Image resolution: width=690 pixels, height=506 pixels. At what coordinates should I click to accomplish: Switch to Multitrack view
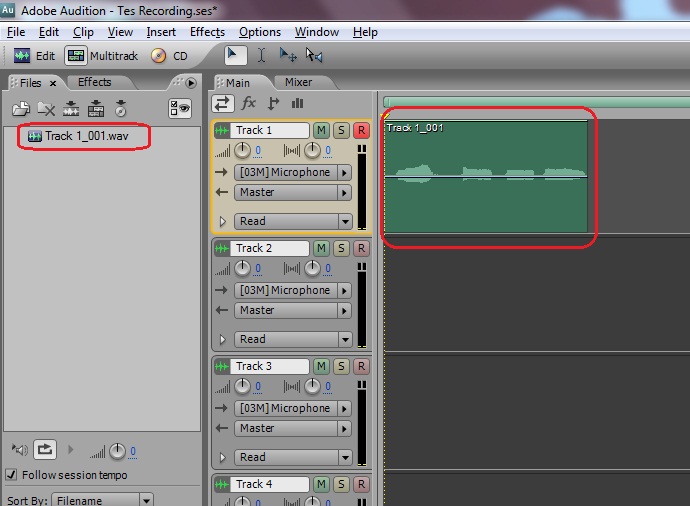pos(101,56)
